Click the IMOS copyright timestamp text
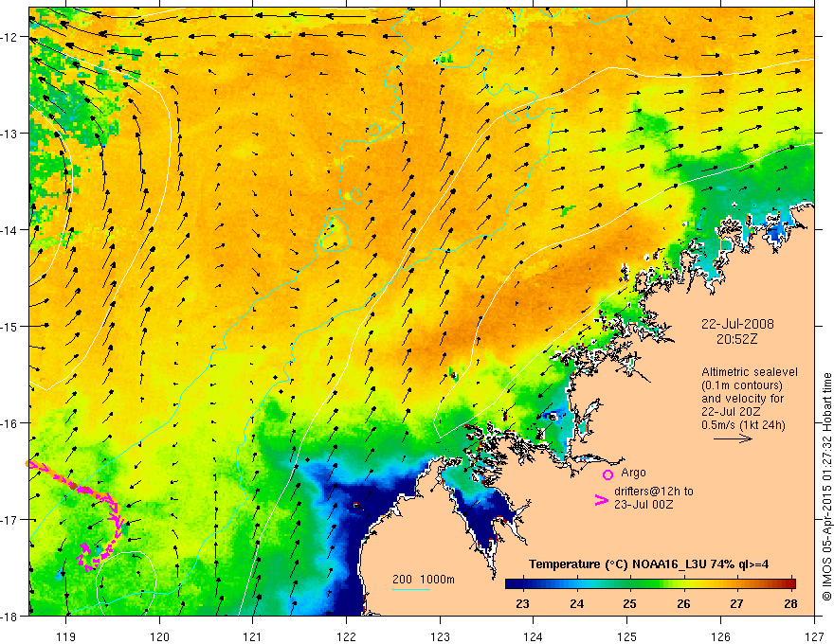The width and height of the screenshot is (834, 644). 826,487
